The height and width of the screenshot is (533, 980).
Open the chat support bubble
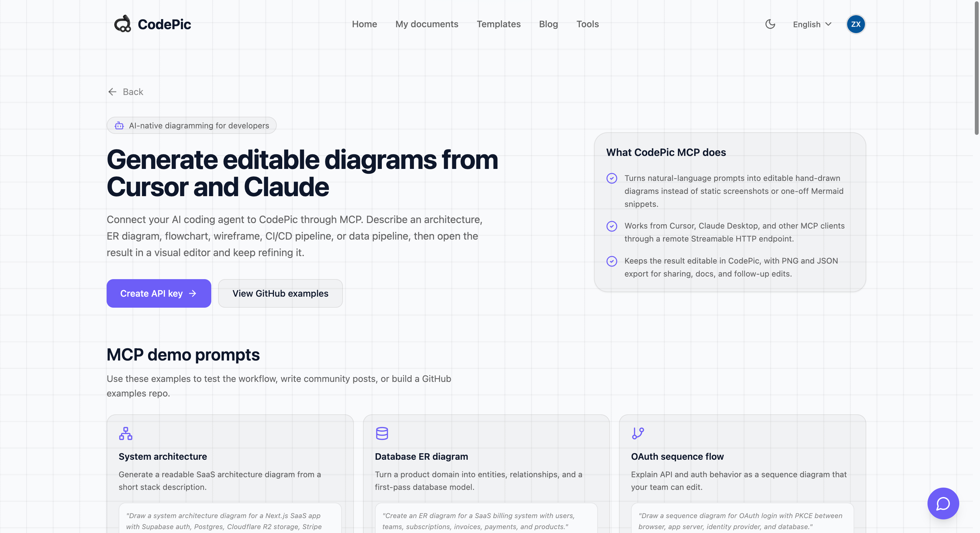(x=943, y=503)
